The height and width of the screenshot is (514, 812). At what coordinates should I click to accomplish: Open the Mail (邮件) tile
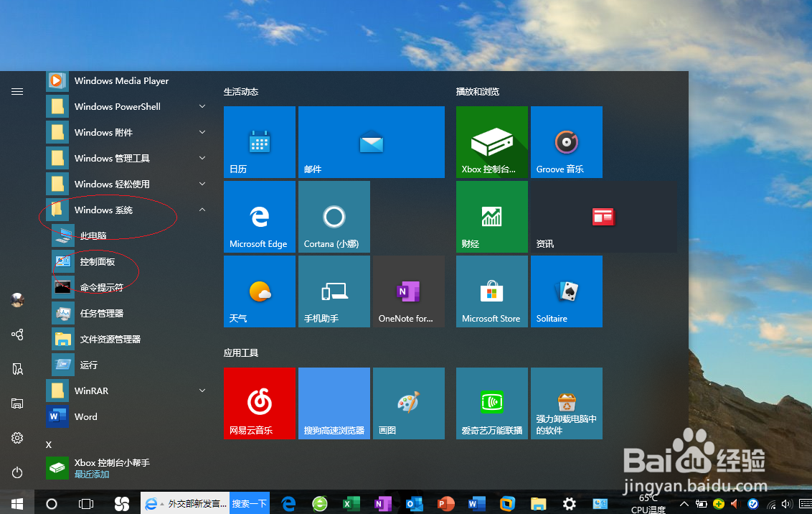(372, 142)
